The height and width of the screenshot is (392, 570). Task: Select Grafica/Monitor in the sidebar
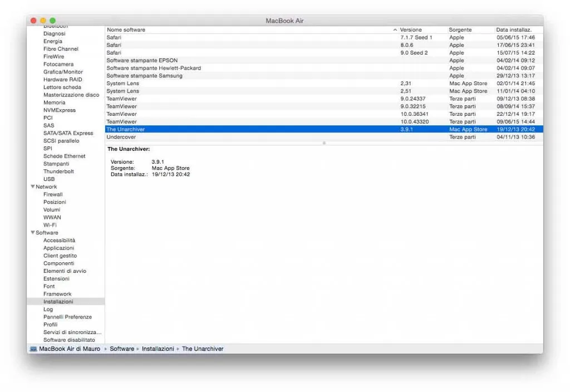63,72
